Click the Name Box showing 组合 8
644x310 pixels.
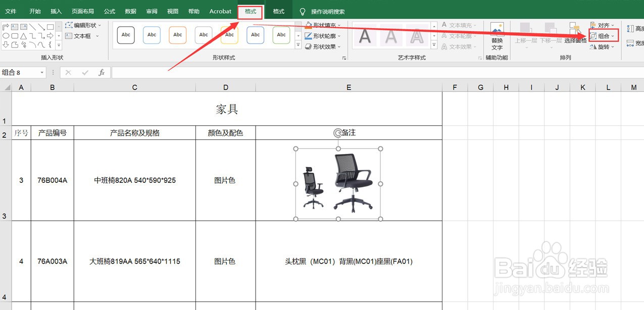[x=19, y=73]
